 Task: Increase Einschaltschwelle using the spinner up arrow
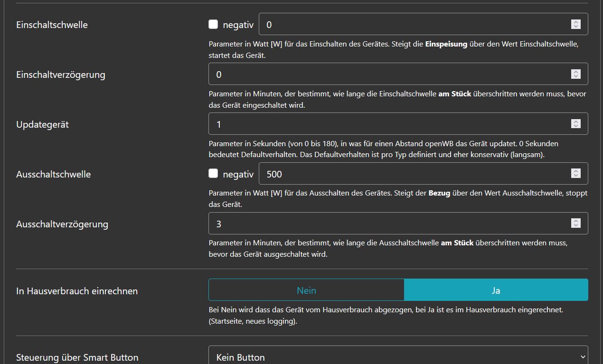tap(576, 22)
